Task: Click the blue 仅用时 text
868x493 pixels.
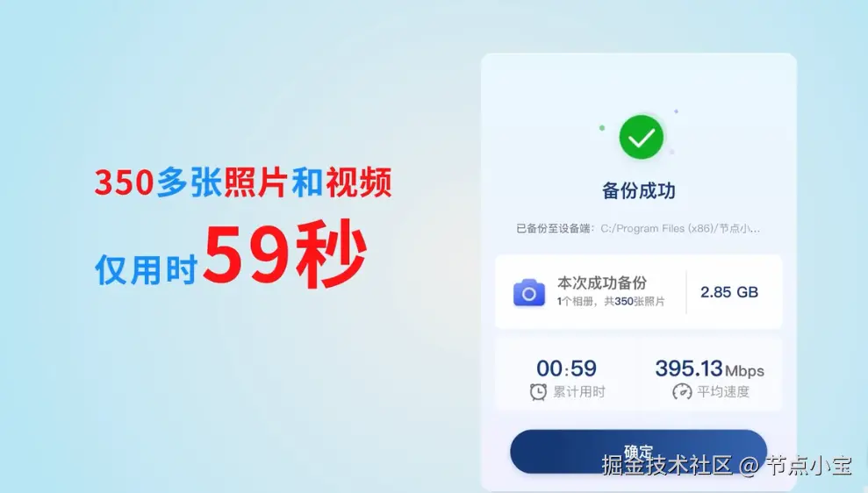Action: tap(147, 270)
